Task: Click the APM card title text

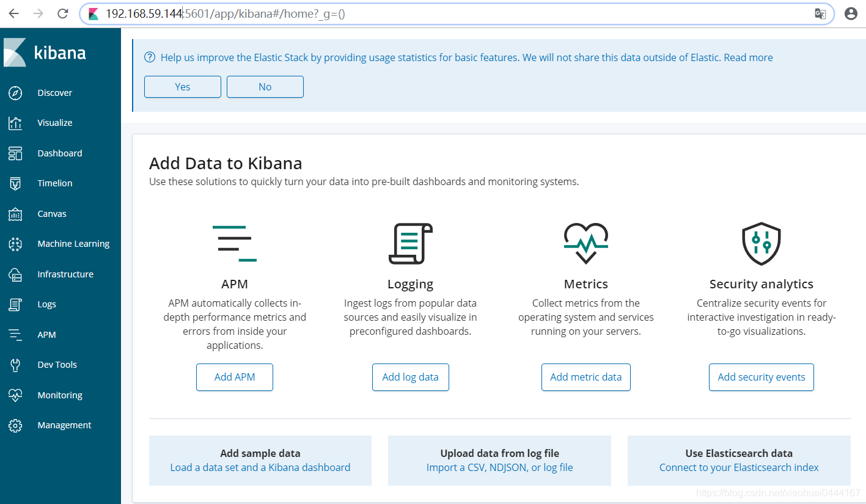Action: [x=235, y=284]
